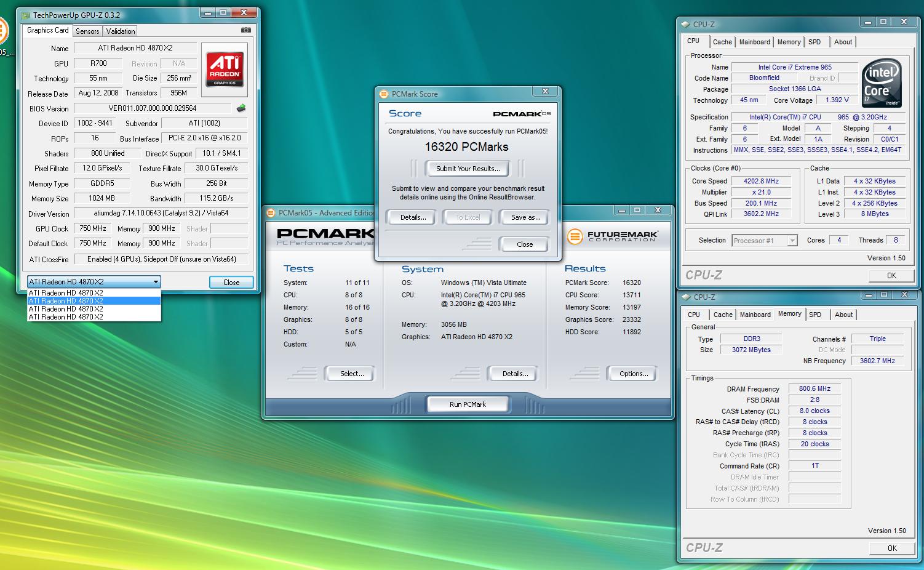Select third ATI Radeon HD 4870 X2 list entry
924x570 pixels.
coord(94,309)
